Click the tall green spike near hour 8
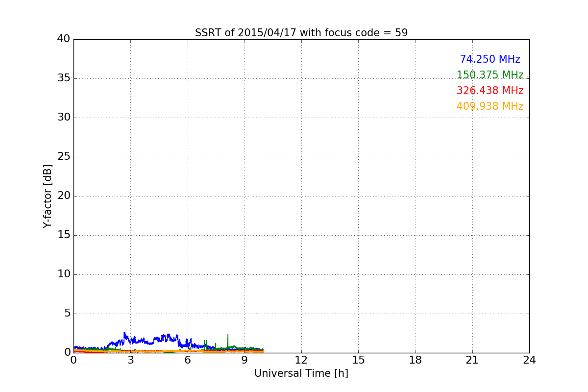 click(228, 341)
